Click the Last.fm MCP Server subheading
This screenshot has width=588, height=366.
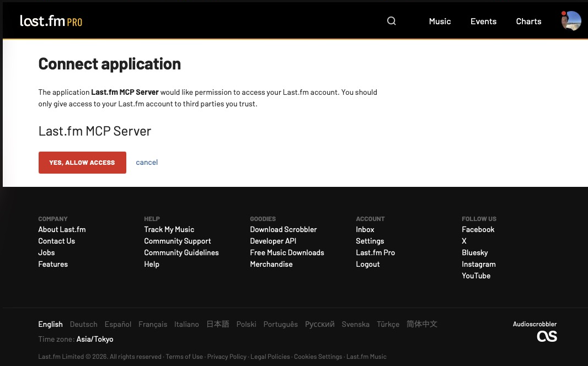(95, 131)
